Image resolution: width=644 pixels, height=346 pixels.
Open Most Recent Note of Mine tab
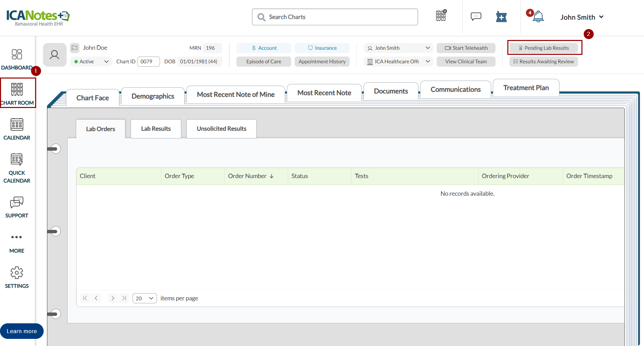click(x=236, y=94)
